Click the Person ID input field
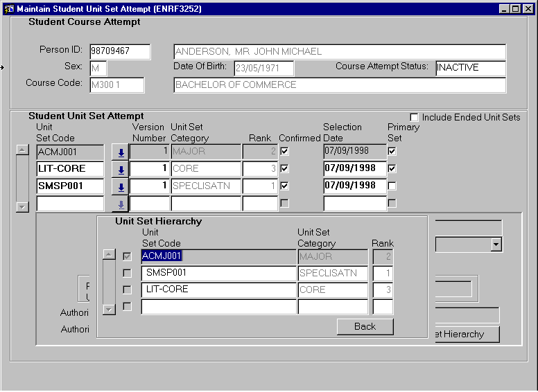538x392 pixels. coord(119,52)
